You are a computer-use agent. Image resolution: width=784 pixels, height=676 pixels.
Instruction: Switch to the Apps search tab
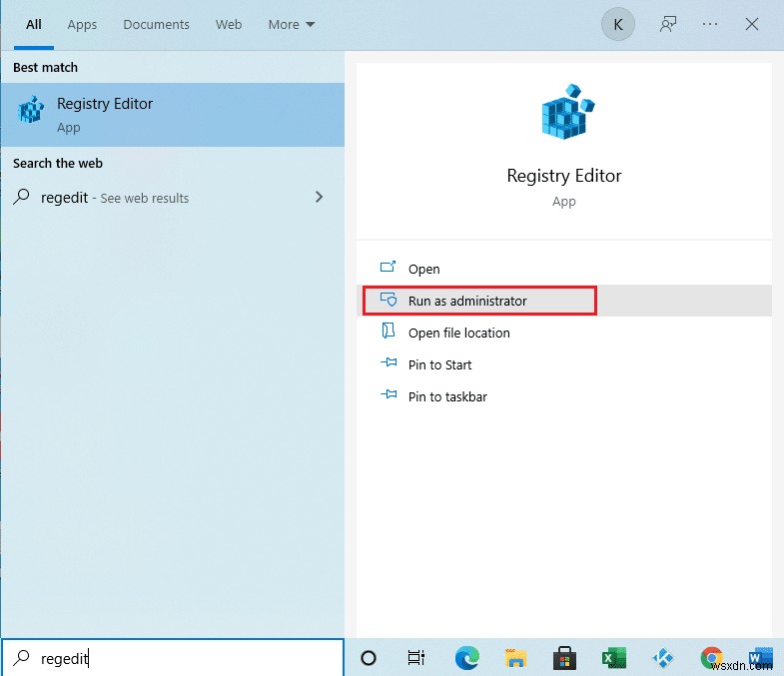82,25
